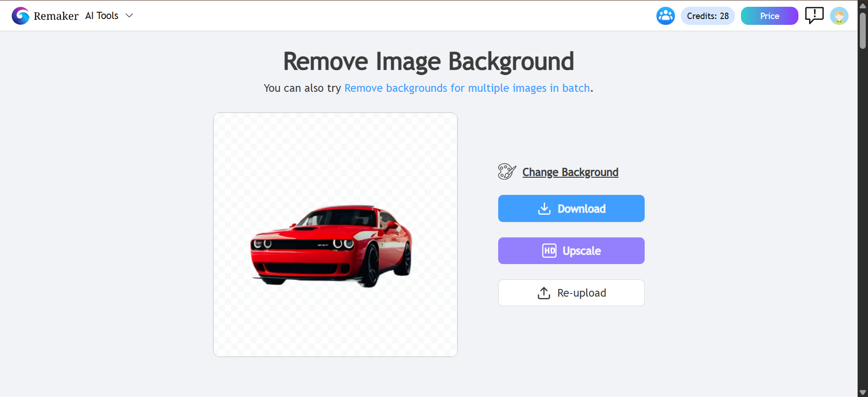
Task: Click the page scrollbar down arrow
Action: (863, 392)
